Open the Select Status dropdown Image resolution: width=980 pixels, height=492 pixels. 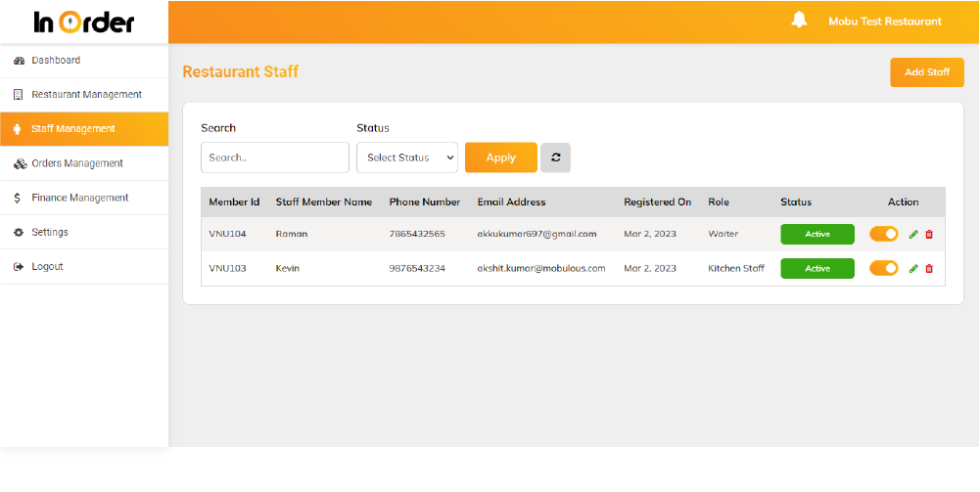pos(407,157)
